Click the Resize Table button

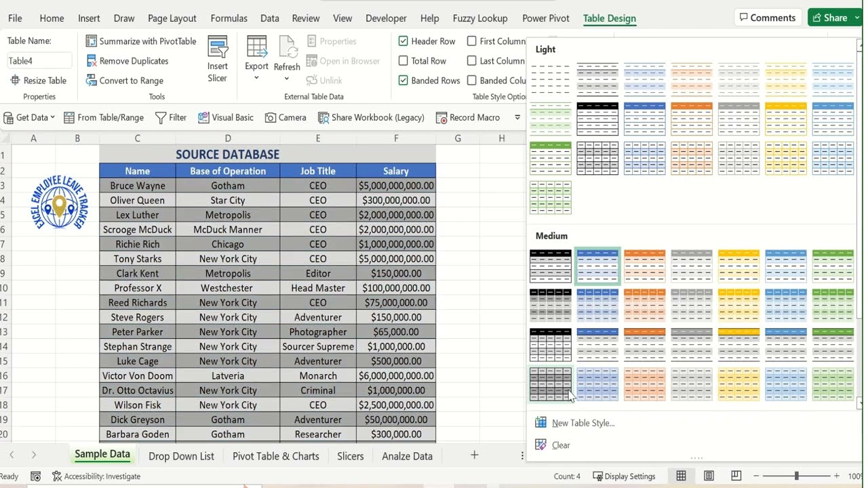pyautogui.click(x=38, y=81)
